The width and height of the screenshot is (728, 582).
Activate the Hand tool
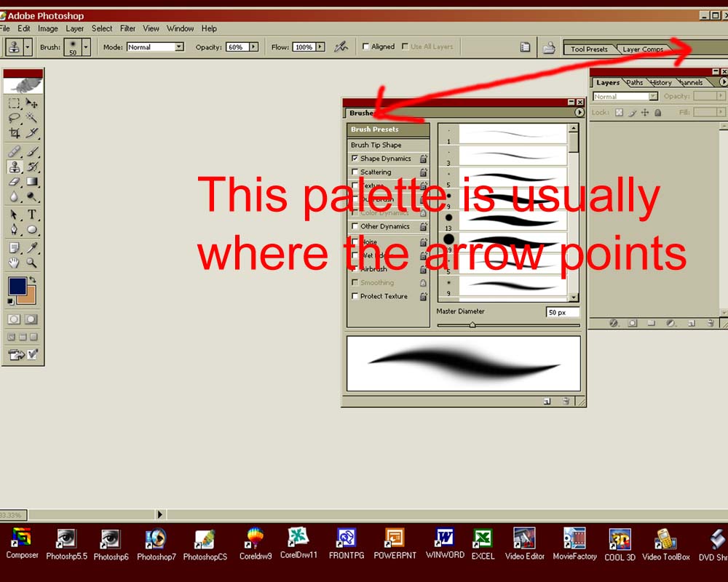click(15, 263)
